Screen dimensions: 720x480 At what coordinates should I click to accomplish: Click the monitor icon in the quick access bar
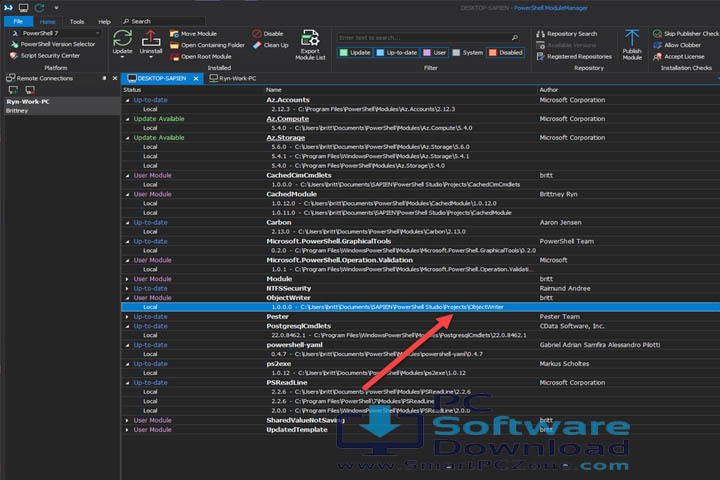point(23,8)
